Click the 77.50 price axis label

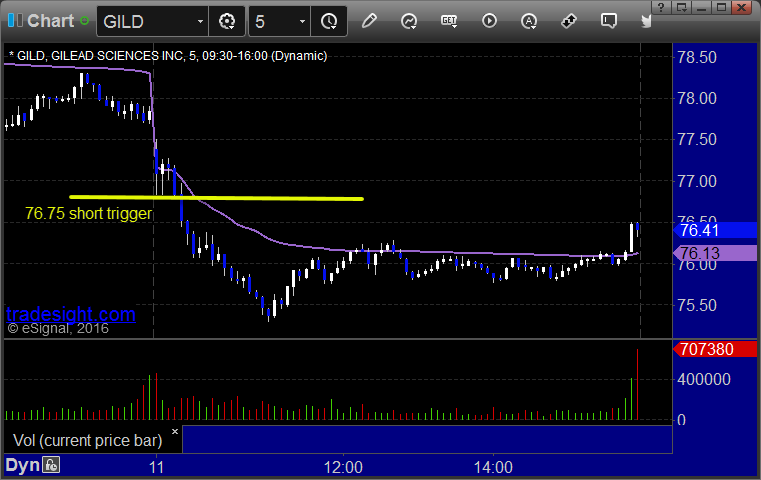pyautogui.click(x=697, y=140)
